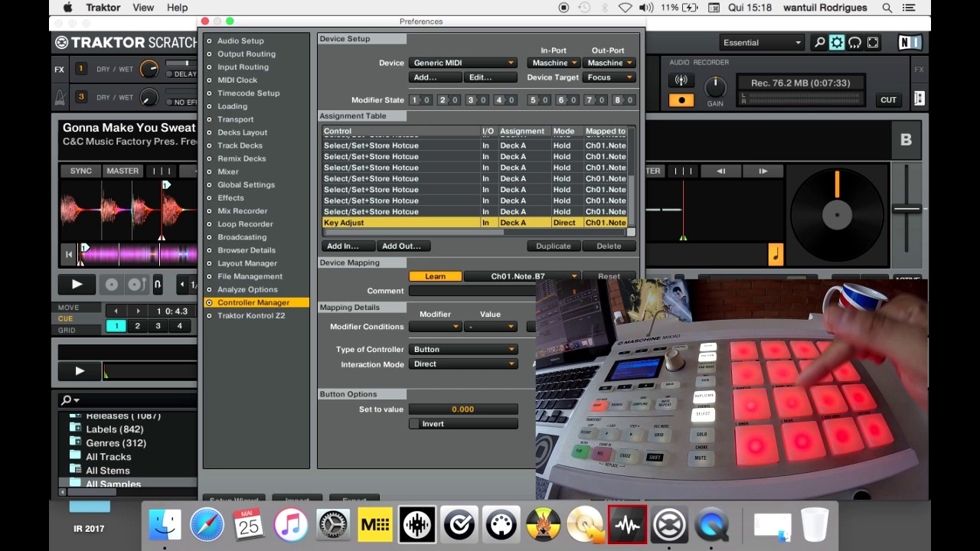Image resolution: width=980 pixels, height=551 pixels.
Task: Select Traktor Kontrol Z2 preferences section
Action: click(251, 315)
